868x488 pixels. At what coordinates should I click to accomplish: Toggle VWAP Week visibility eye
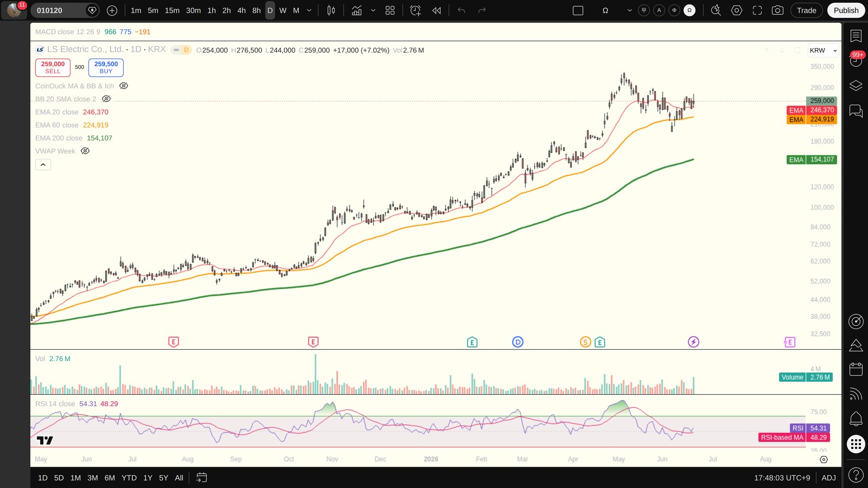coord(85,151)
